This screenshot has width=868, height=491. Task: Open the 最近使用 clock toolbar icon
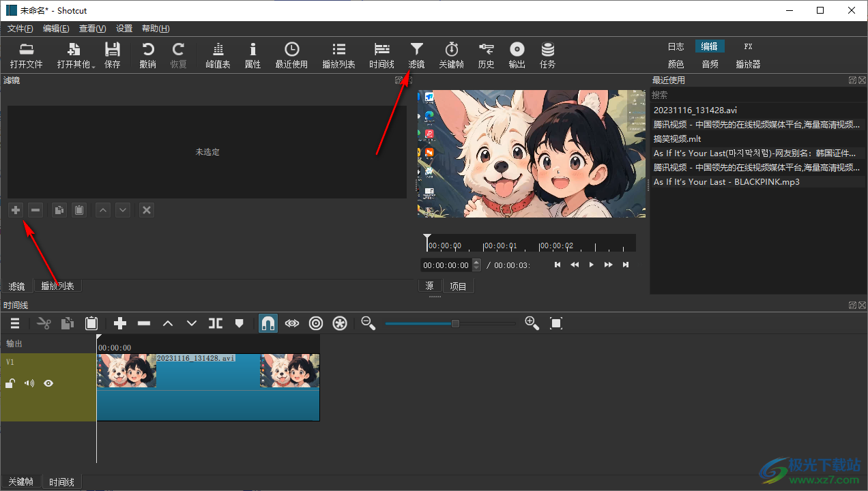[x=291, y=55]
